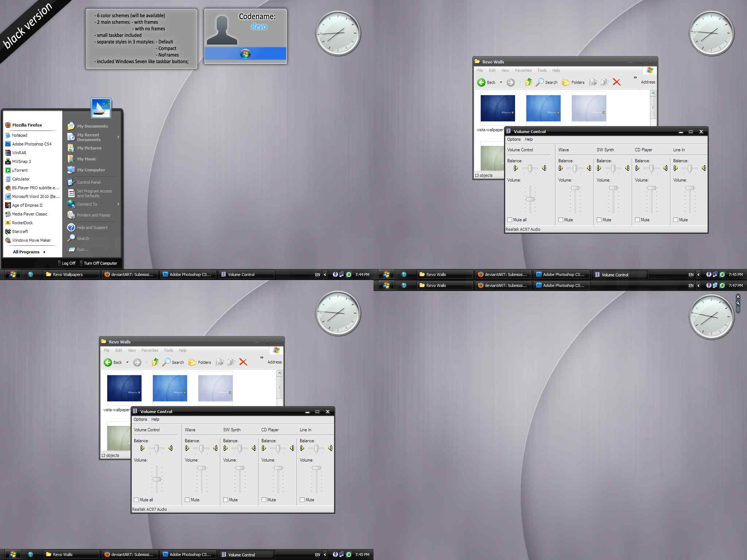The height and width of the screenshot is (560, 747).
Task: Expand My Recent Documents submenu arrow
Action: (x=118, y=137)
